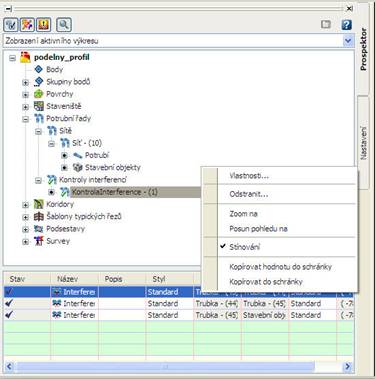Expand the Survey node
This screenshot has width=375, height=379.
[25, 242]
